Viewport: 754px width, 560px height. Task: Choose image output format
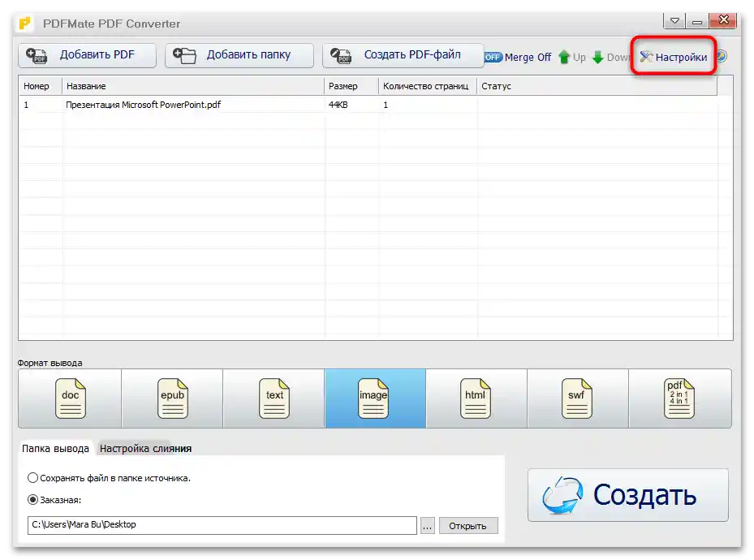click(375, 398)
